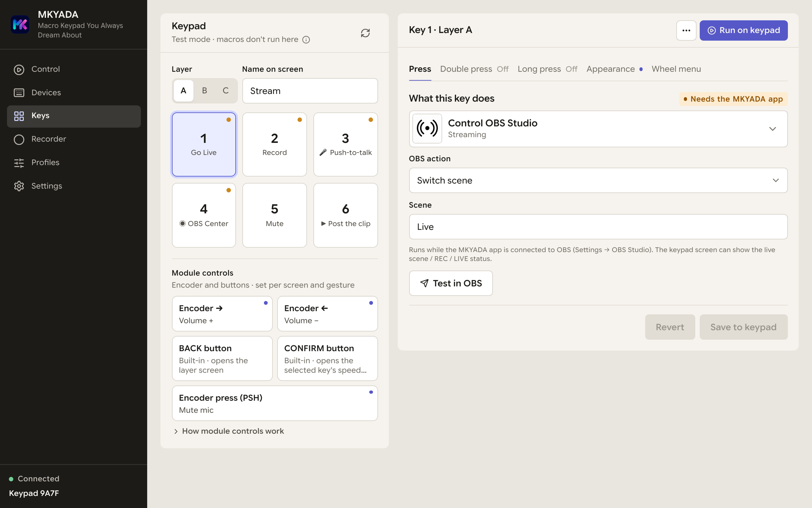Select layer A
Screen dimensions: 812x508
183,91
